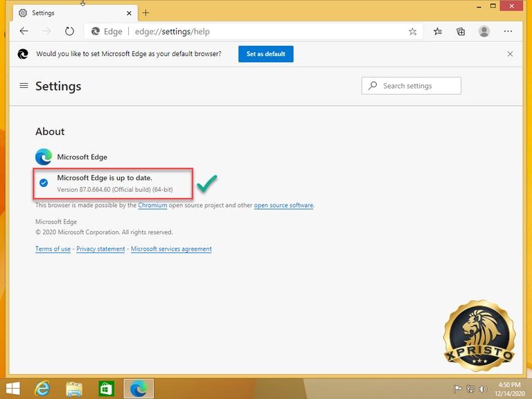The height and width of the screenshot is (399, 532).
Task: Open a new tab with plus button
Action: (145, 13)
